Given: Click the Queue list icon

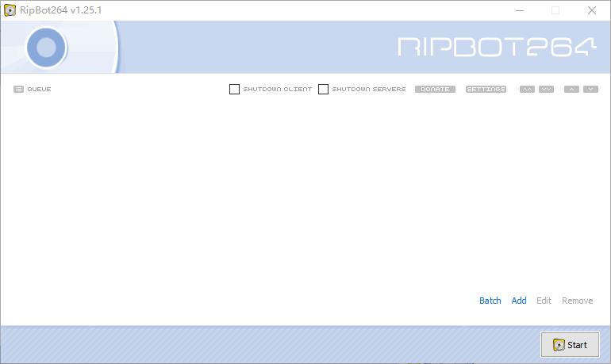Looking at the screenshot, I should coord(19,89).
